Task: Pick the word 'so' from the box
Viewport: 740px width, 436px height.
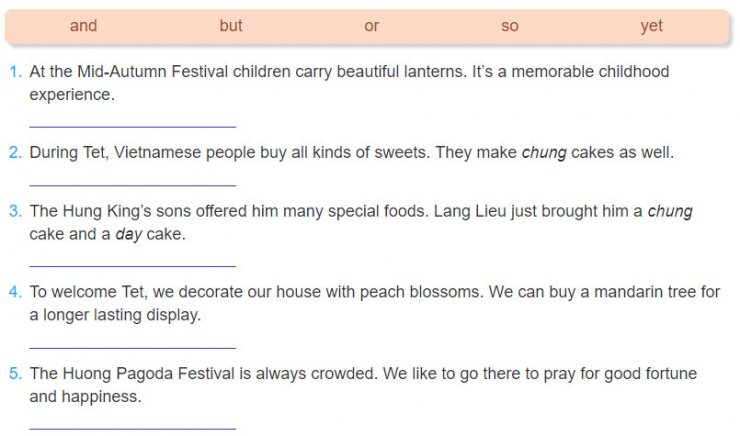Action: [x=510, y=26]
